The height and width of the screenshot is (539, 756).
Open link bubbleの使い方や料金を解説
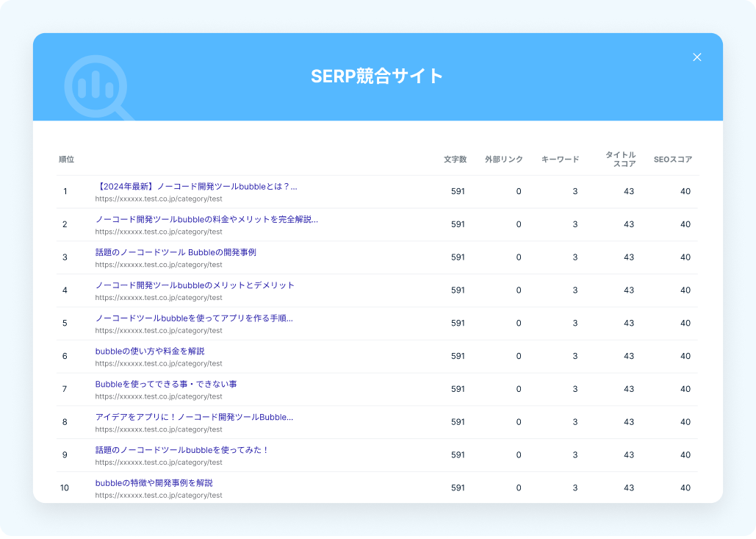click(150, 351)
